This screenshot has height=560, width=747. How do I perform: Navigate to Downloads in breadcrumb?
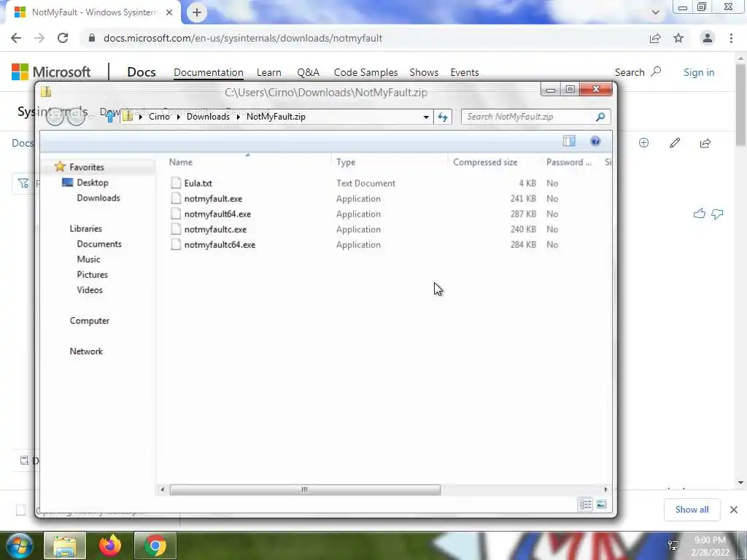(208, 117)
